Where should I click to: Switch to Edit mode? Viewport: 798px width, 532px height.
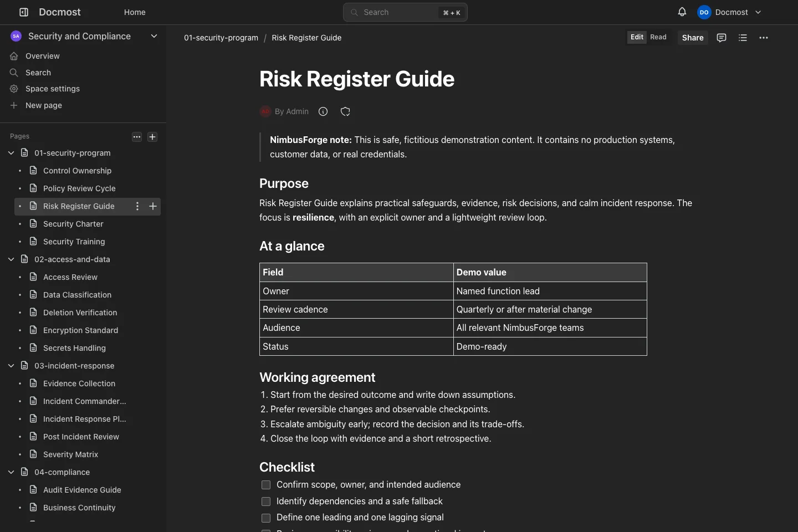[637, 37]
